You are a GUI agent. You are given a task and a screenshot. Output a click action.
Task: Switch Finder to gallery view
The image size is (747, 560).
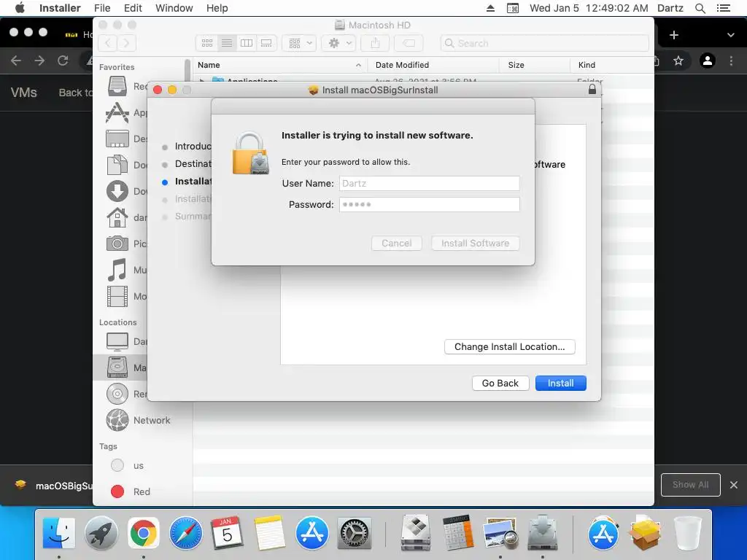click(266, 43)
